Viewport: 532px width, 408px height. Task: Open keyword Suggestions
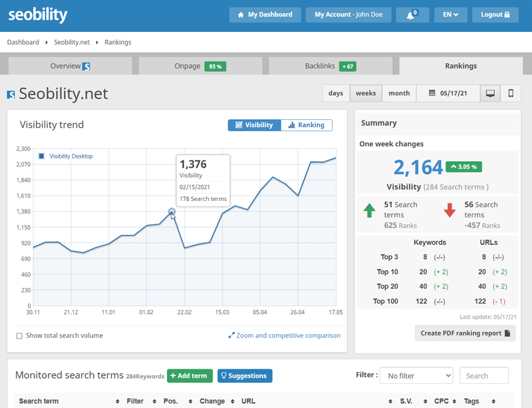click(245, 375)
